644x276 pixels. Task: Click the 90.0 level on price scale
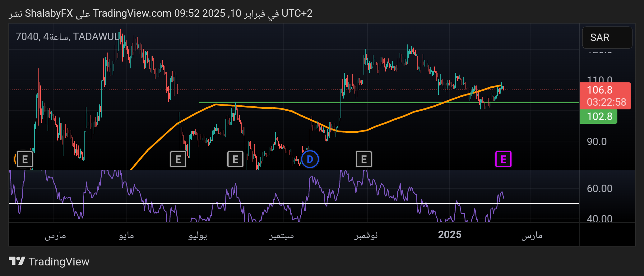coord(596,142)
